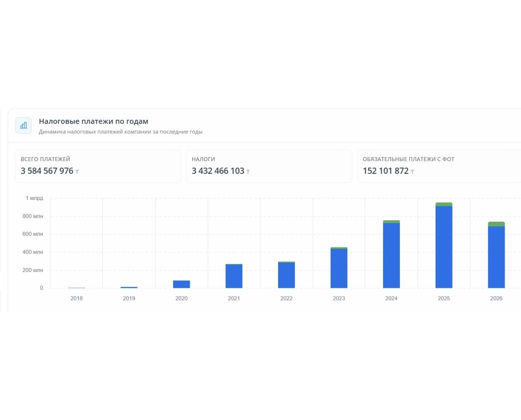Click the "400 млн" y-axis label
The image size is (521, 420).
point(33,252)
